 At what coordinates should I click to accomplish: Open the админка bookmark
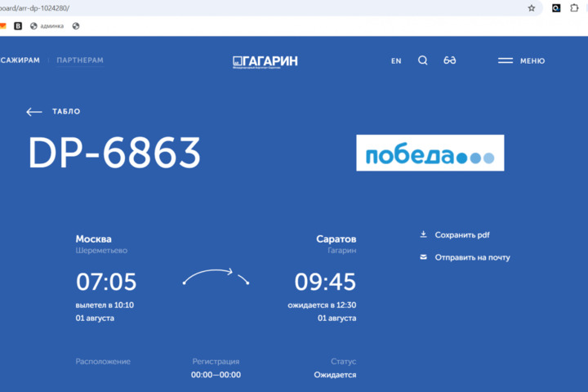coord(47,26)
